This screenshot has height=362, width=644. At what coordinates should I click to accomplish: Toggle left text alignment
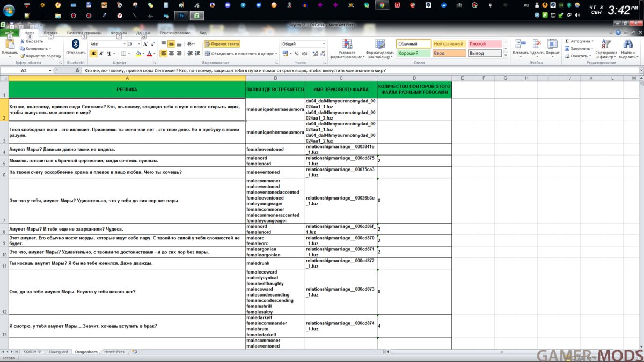click(x=164, y=54)
